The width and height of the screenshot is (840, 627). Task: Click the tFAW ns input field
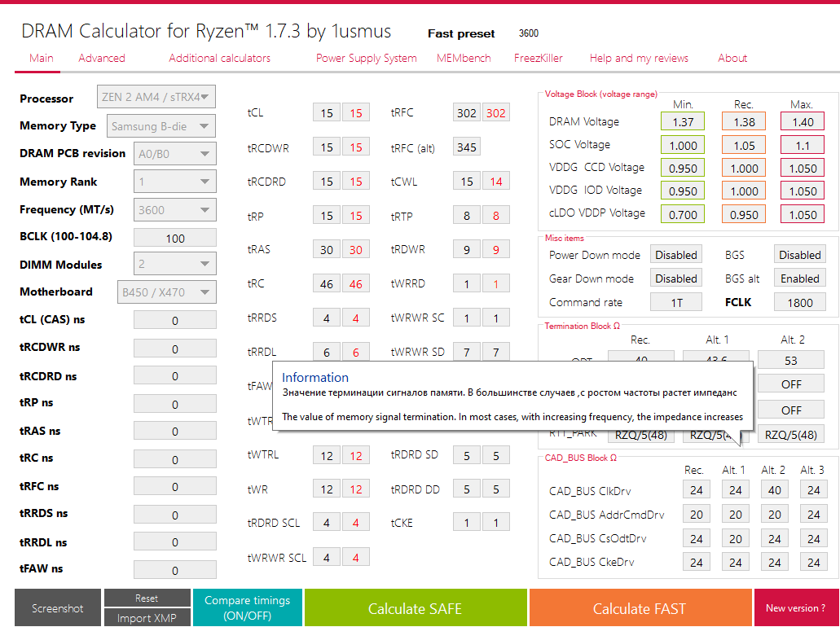tap(175, 570)
